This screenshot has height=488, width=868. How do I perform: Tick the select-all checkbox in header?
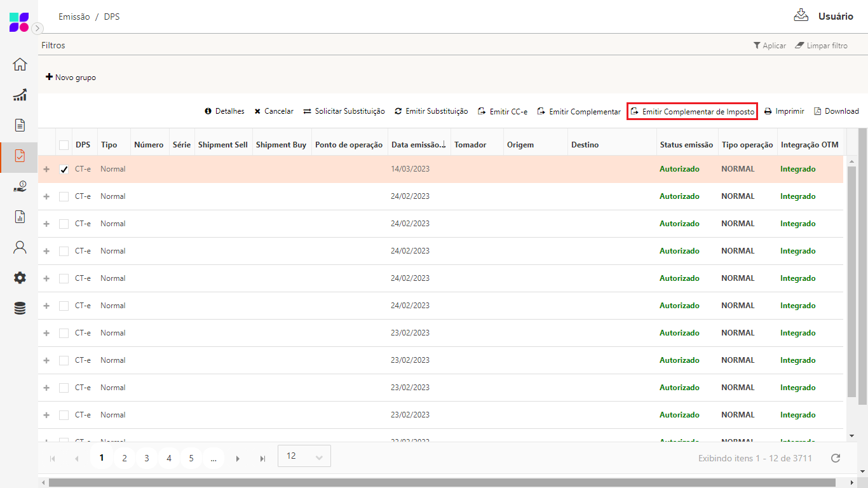pyautogui.click(x=64, y=145)
